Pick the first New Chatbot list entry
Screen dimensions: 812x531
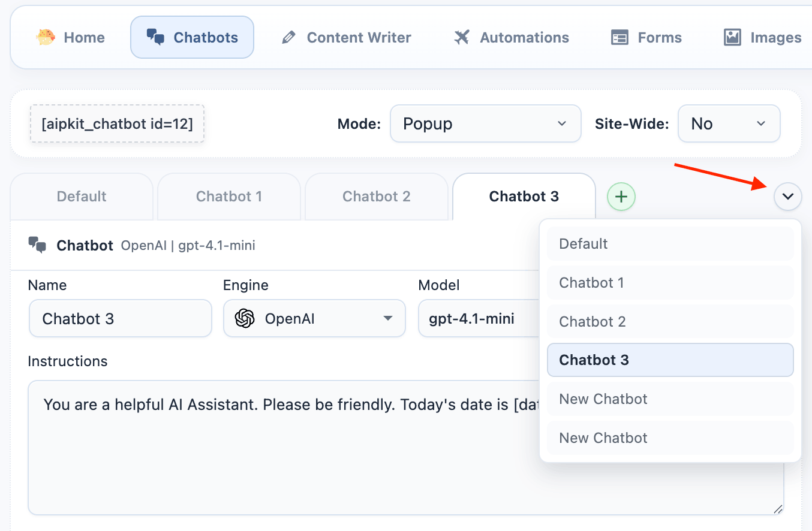pos(670,399)
